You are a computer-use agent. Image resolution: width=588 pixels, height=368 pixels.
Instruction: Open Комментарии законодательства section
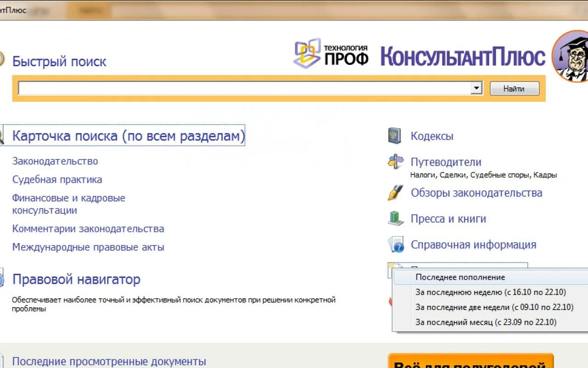88,229
